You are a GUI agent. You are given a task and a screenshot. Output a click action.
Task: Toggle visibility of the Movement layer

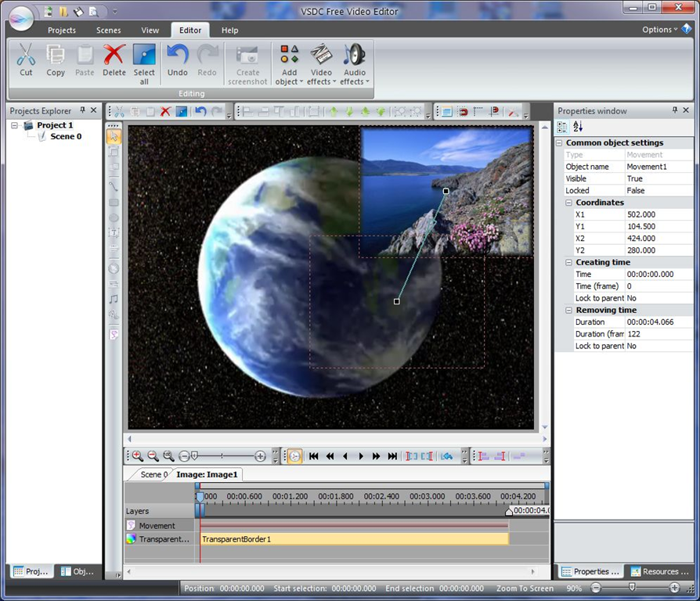[129, 525]
